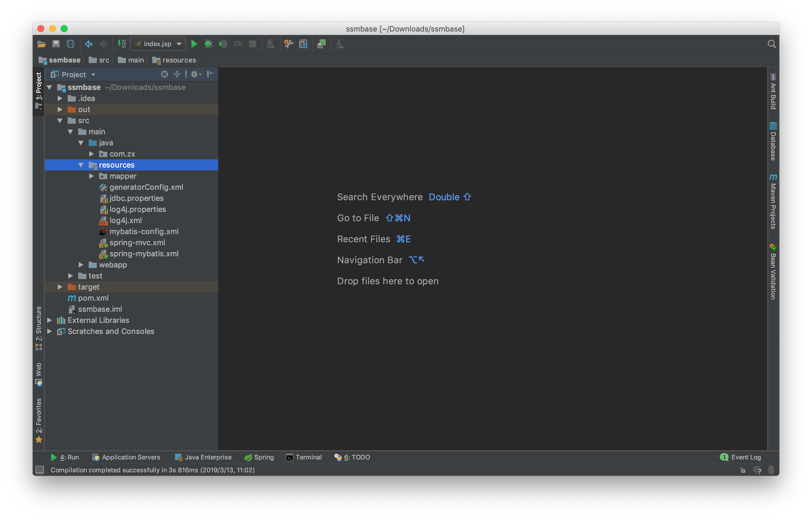Open the 4: Run tool window
Screen dimensions: 812x519
pyautogui.click(x=65, y=457)
